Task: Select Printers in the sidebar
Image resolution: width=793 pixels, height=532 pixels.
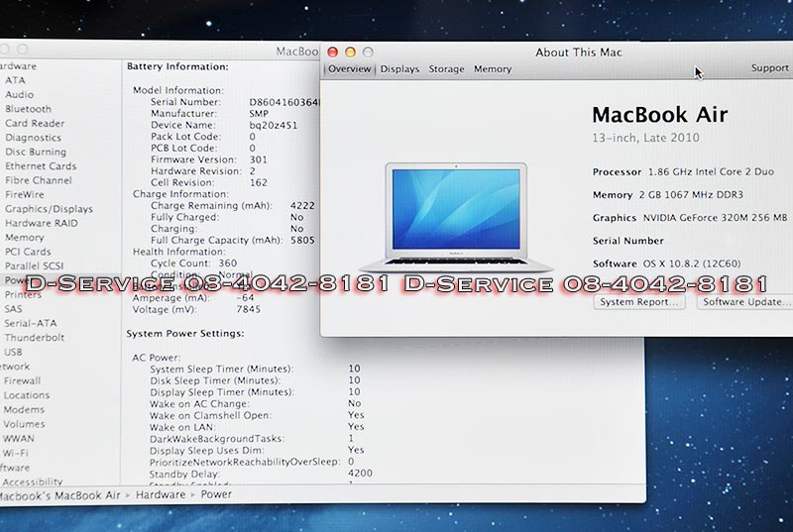Action: point(22,294)
